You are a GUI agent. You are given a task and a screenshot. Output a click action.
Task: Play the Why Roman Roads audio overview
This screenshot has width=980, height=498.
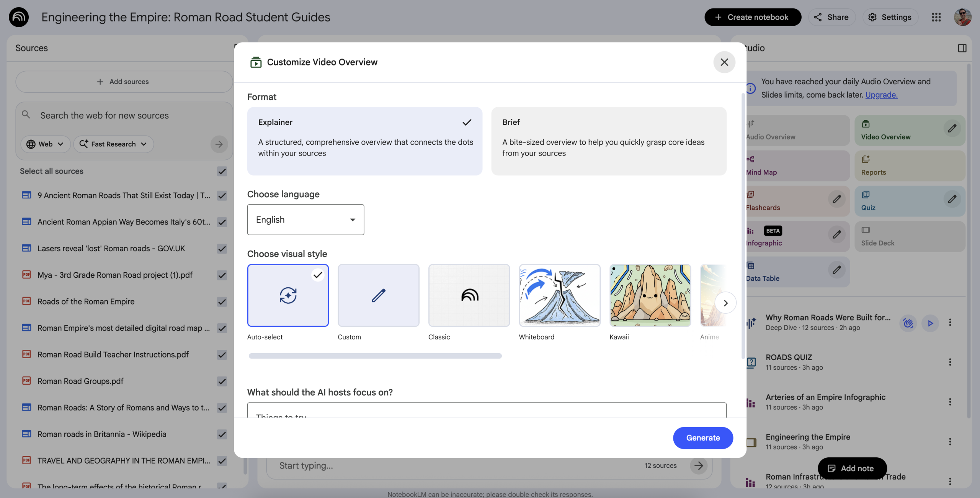pyautogui.click(x=930, y=323)
